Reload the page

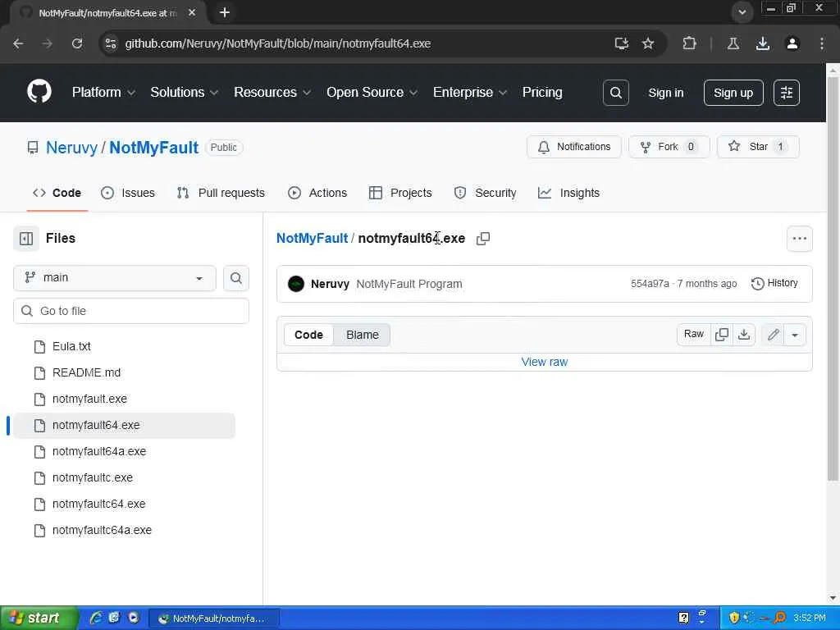pos(77,43)
